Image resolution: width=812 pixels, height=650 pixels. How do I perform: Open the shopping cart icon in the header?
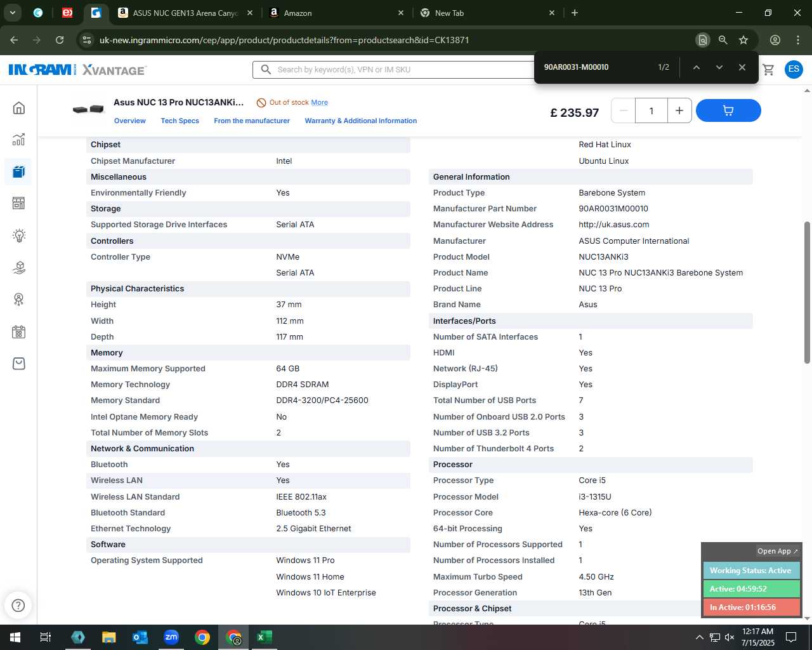click(x=768, y=69)
